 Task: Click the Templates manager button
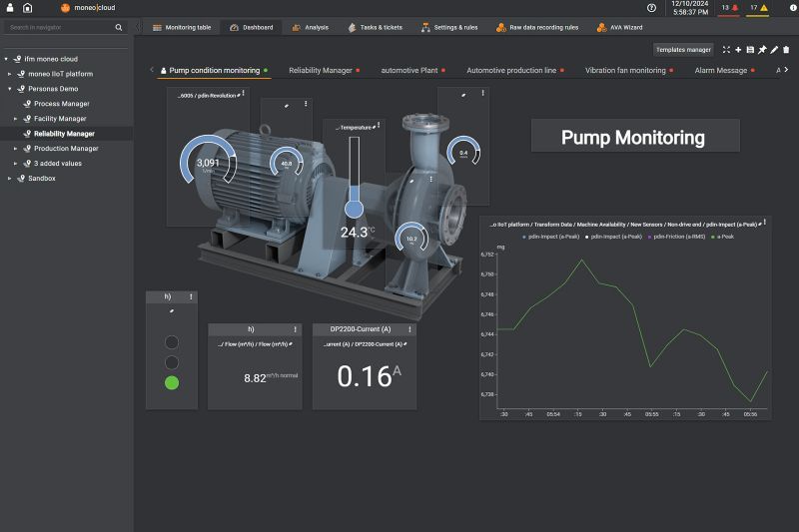pyautogui.click(x=683, y=49)
